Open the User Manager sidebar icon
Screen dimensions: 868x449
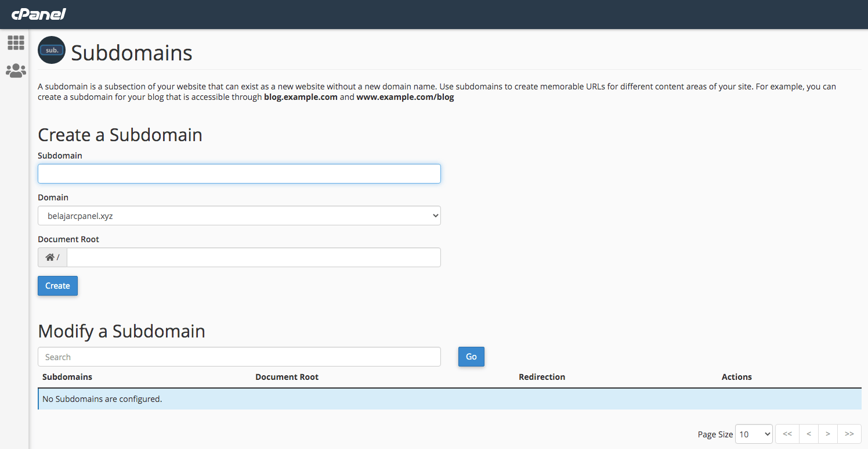click(x=16, y=70)
